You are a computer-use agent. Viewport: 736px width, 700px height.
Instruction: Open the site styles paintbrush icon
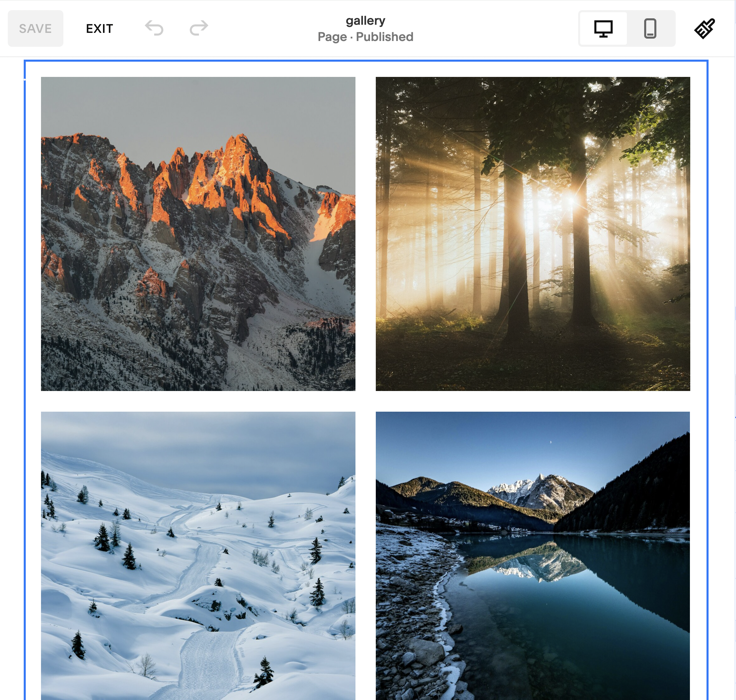pyautogui.click(x=704, y=28)
